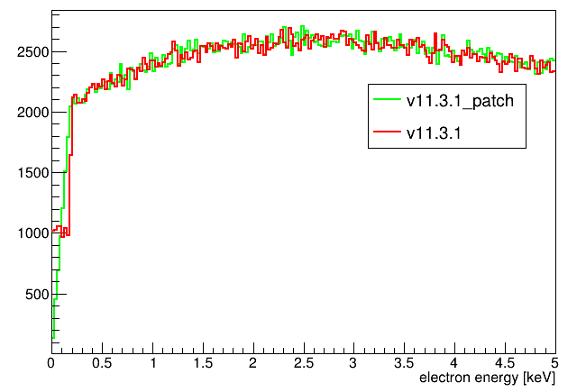This screenshot has width=586, height=392.
Task: Click the 1 x-axis label
Action: [153, 363]
